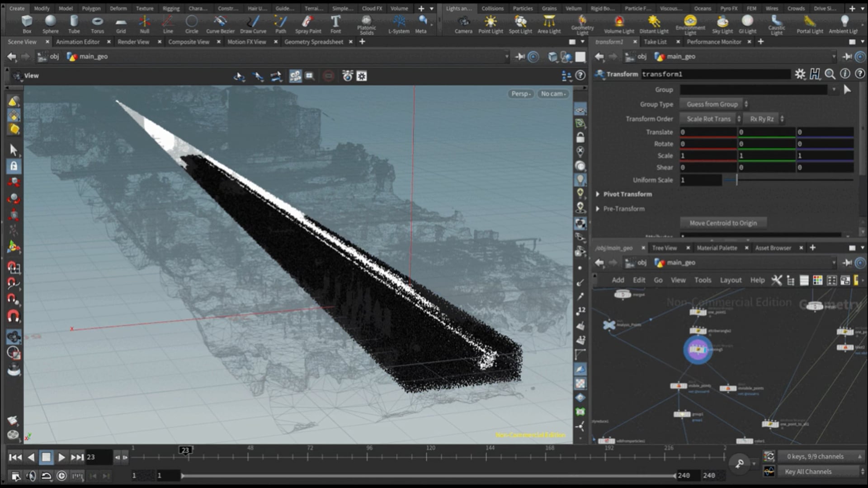868x488 pixels.
Task: Select the Font shelf tool
Action: pos(335,23)
